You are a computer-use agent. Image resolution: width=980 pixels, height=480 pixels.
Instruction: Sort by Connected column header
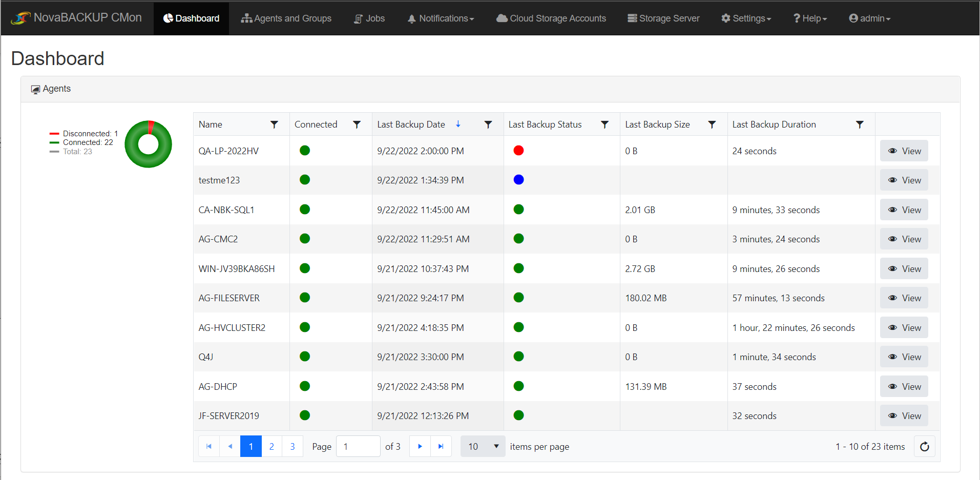pyautogui.click(x=316, y=124)
